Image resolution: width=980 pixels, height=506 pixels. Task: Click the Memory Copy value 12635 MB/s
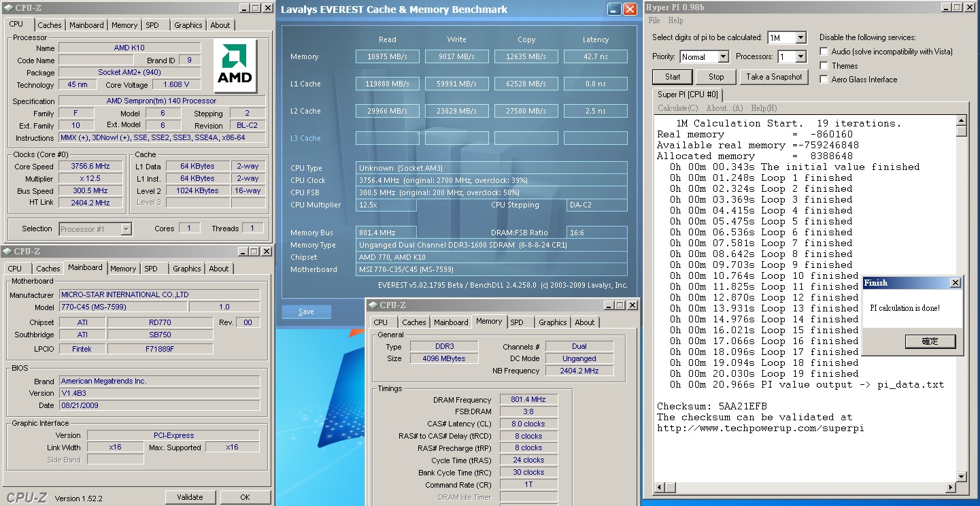526,56
